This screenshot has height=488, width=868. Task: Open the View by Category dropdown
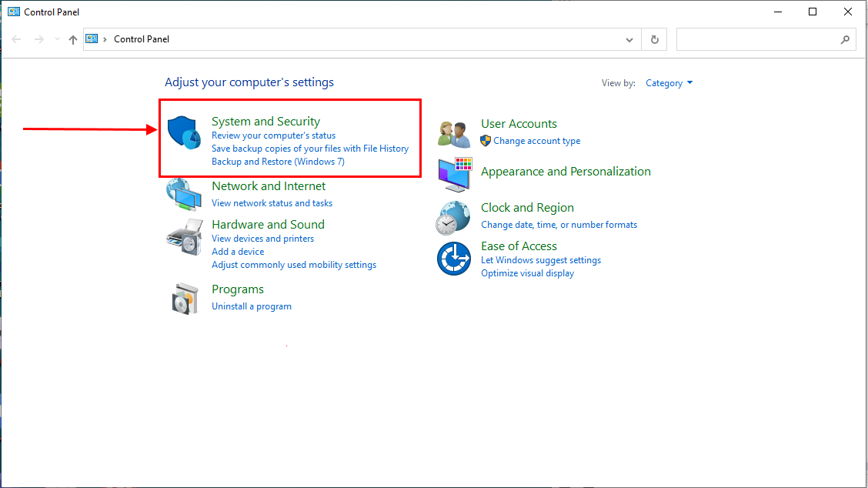pyautogui.click(x=669, y=83)
